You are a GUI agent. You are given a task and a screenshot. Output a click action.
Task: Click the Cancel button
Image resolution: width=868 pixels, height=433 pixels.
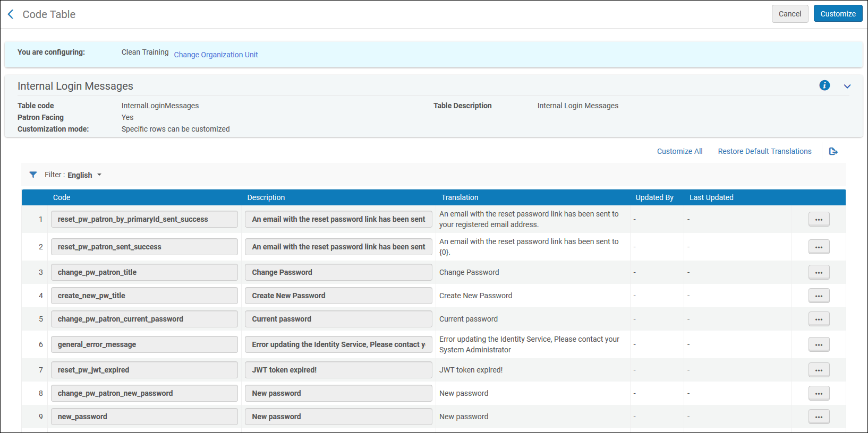tap(790, 14)
